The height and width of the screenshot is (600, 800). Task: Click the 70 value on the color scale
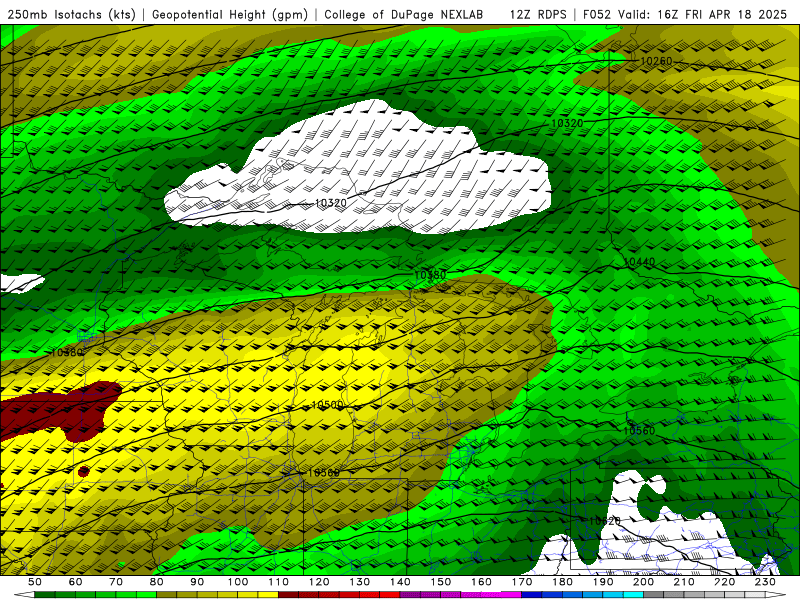(116, 582)
